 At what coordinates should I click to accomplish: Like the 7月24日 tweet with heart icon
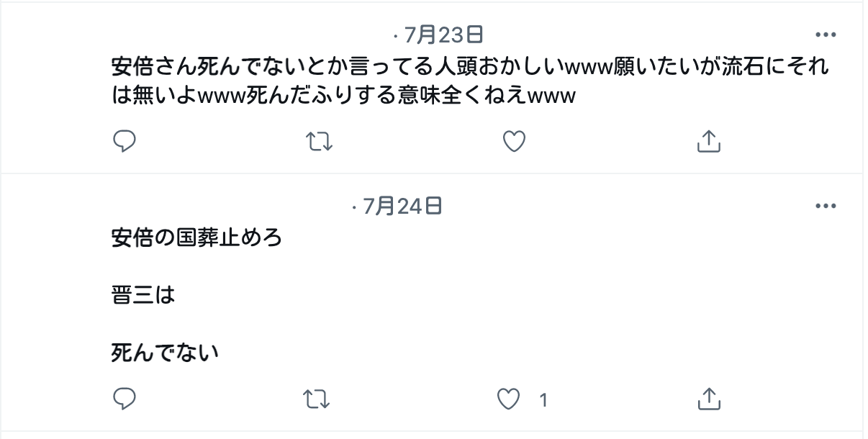pyautogui.click(x=509, y=399)
